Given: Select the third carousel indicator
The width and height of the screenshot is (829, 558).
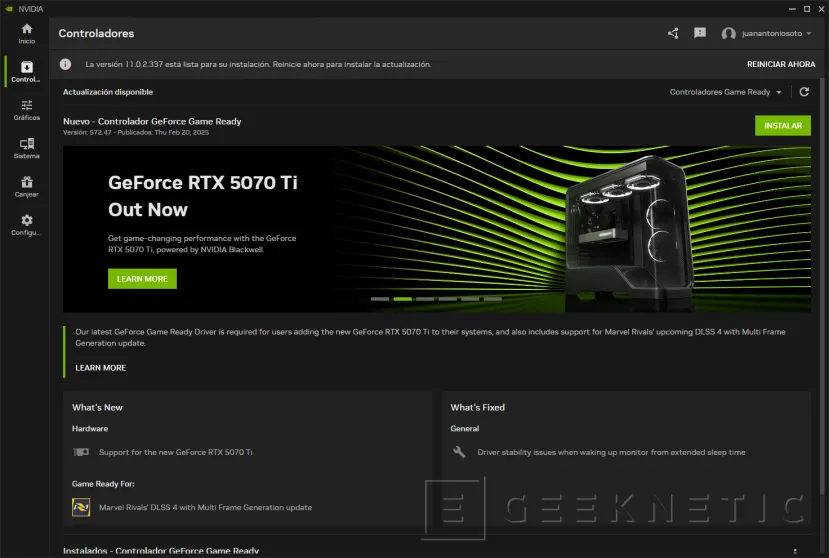Looking at the screenshot, I should pos(425,299).
